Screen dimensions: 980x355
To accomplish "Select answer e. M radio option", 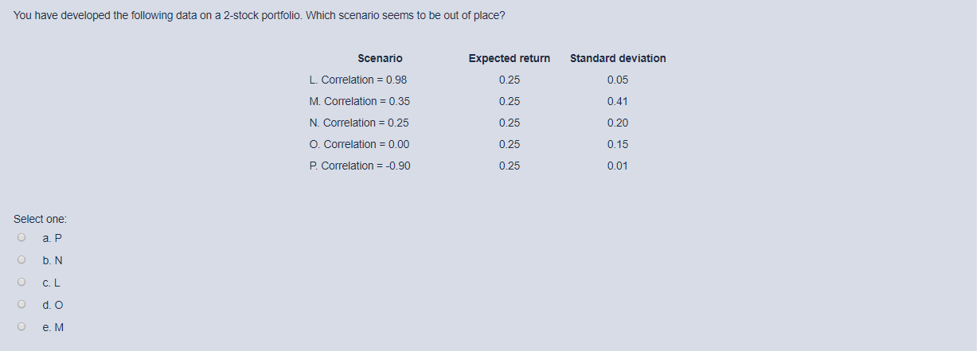I will pos(21,327).
